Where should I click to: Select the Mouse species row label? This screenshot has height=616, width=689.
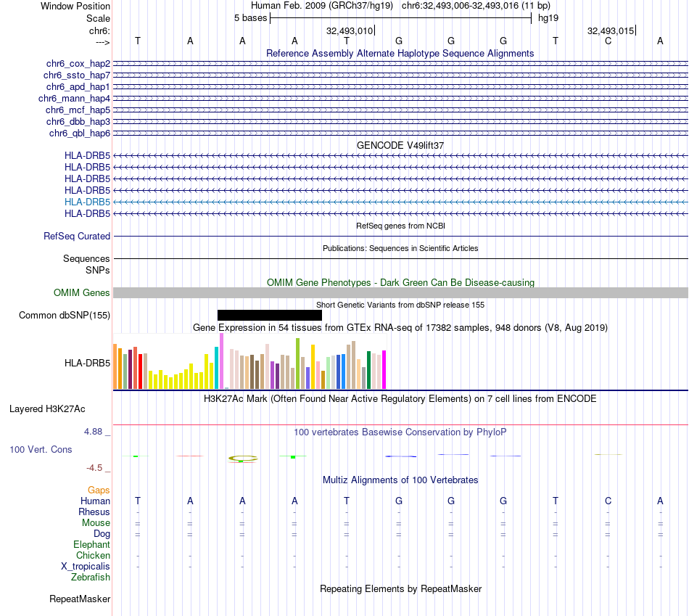tap(96, 523)
